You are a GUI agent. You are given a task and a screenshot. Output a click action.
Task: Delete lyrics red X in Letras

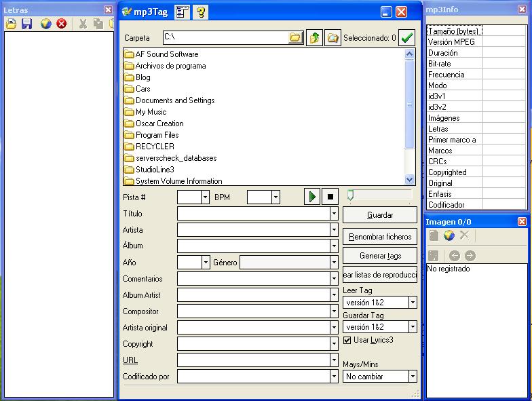coord(61,24)
